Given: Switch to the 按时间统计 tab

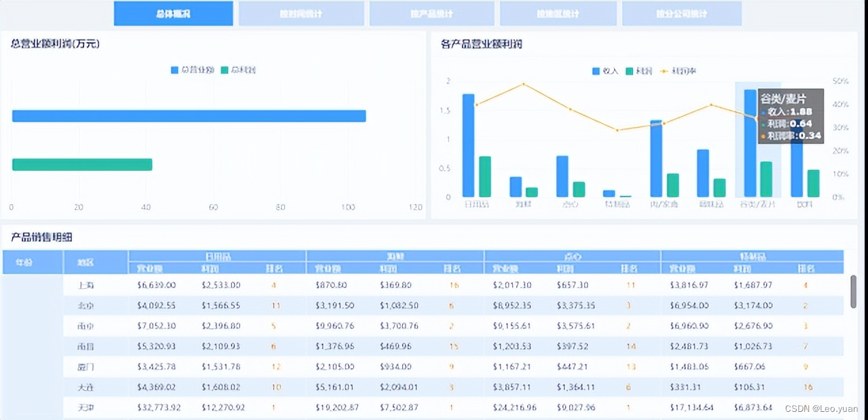Looking at the screenshot, I should (x=302, y=13).
